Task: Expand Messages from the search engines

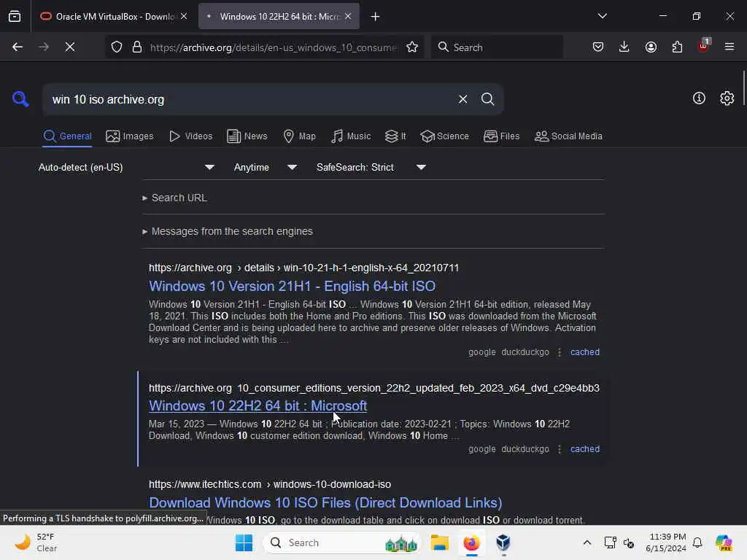Action: pyautogui.click(x=228, y=231)
